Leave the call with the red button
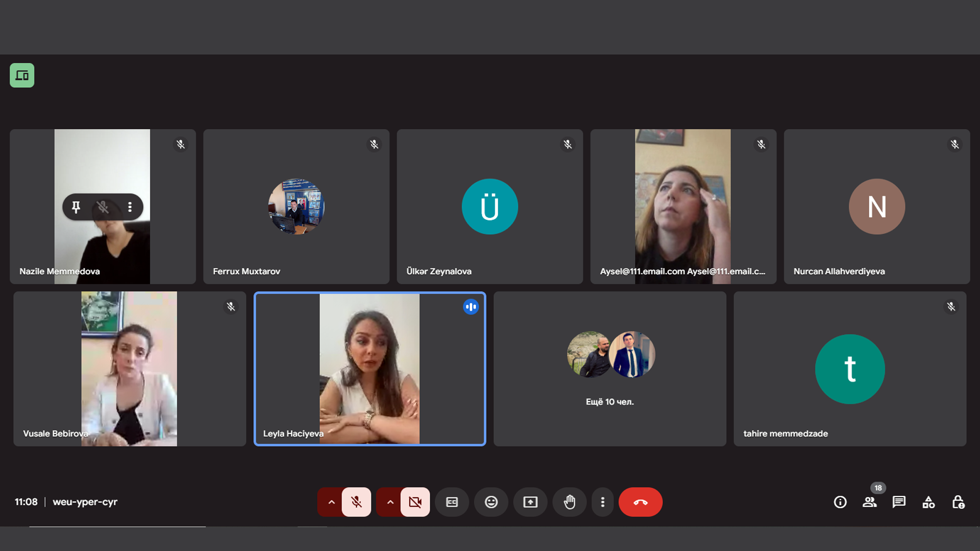 [640, 502]
